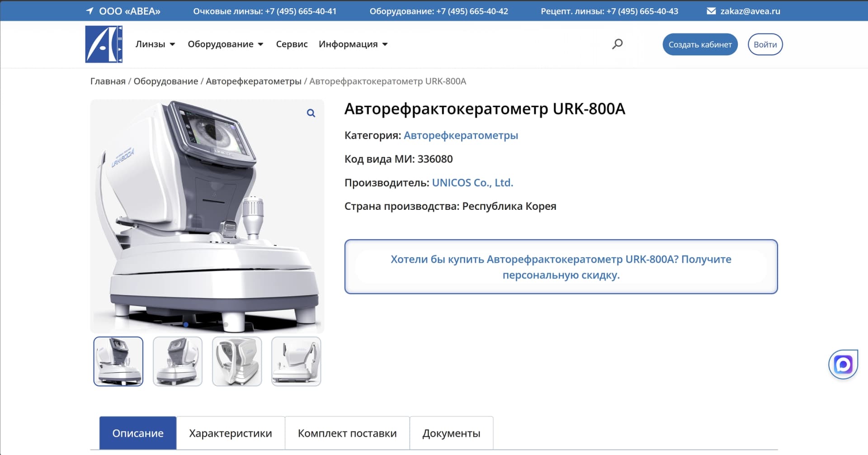Screen dimensions: 868x455
Task: Go to Оборудование breadcrumb link
Action: tap(166, 81)
